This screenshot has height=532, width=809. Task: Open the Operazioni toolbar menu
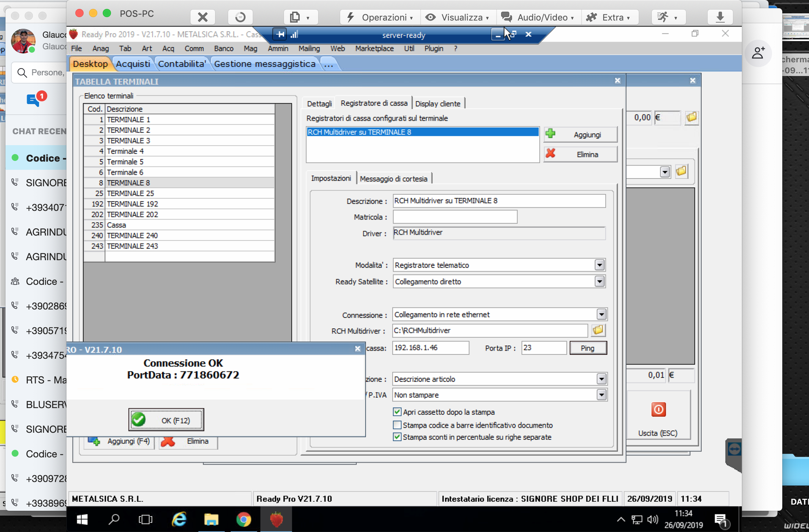click(x=379, y=17)
